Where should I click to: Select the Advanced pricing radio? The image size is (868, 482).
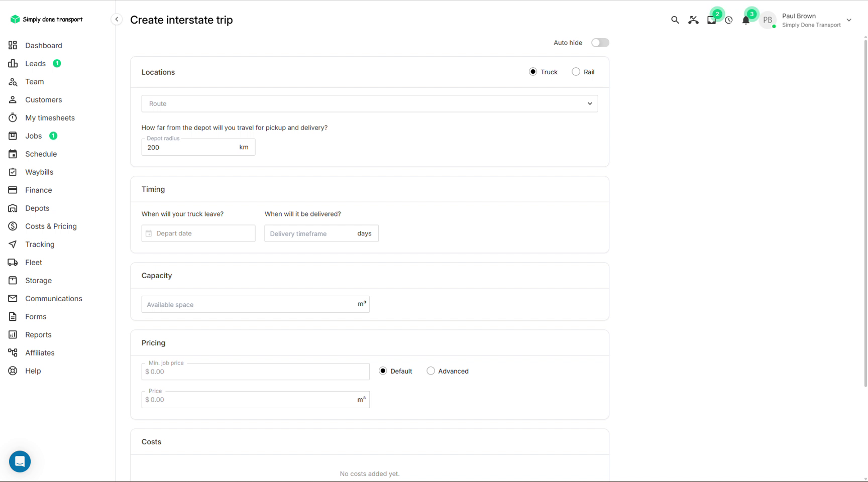pos(430,371)
